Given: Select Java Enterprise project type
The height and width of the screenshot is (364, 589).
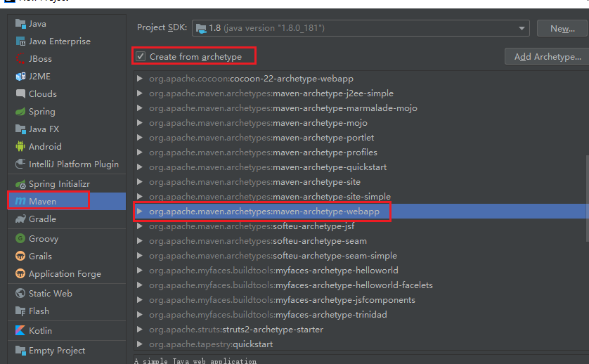Looking at the screenshot, I should click(67, 41).
